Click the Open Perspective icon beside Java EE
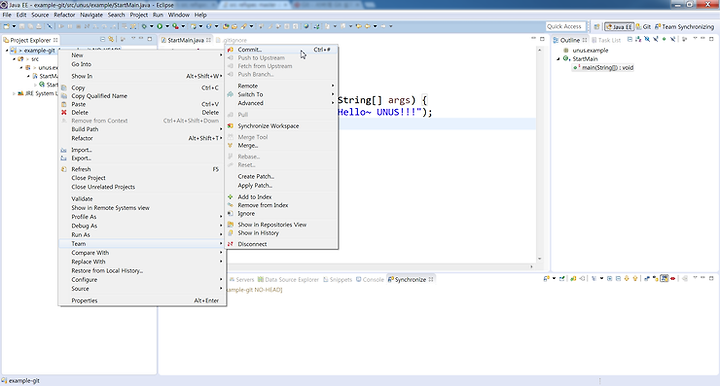 (596, 27)
